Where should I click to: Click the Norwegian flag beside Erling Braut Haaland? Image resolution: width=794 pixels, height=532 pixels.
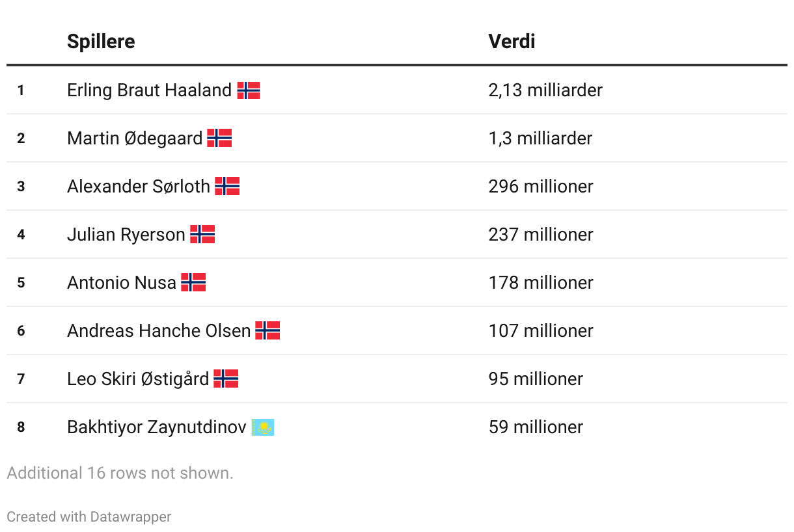coord(249,90)
